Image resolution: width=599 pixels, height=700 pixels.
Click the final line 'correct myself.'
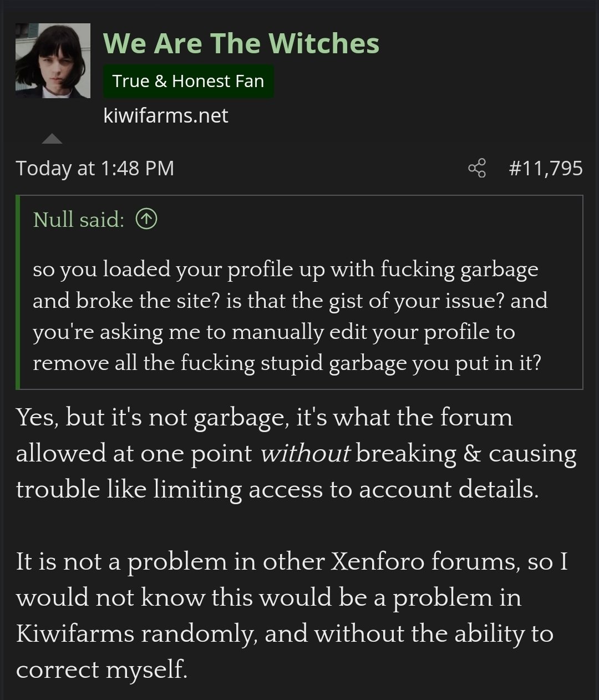pos(101,670)
